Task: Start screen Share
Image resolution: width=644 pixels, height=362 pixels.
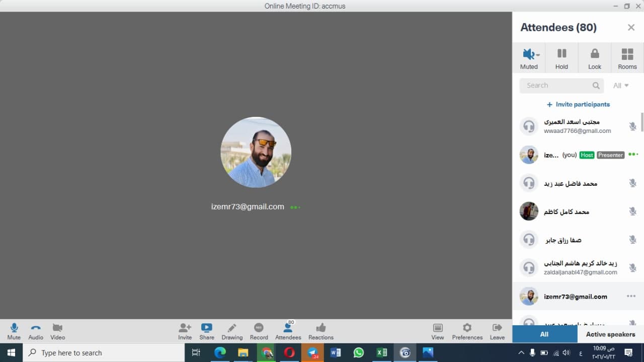Action: point(207,332)
